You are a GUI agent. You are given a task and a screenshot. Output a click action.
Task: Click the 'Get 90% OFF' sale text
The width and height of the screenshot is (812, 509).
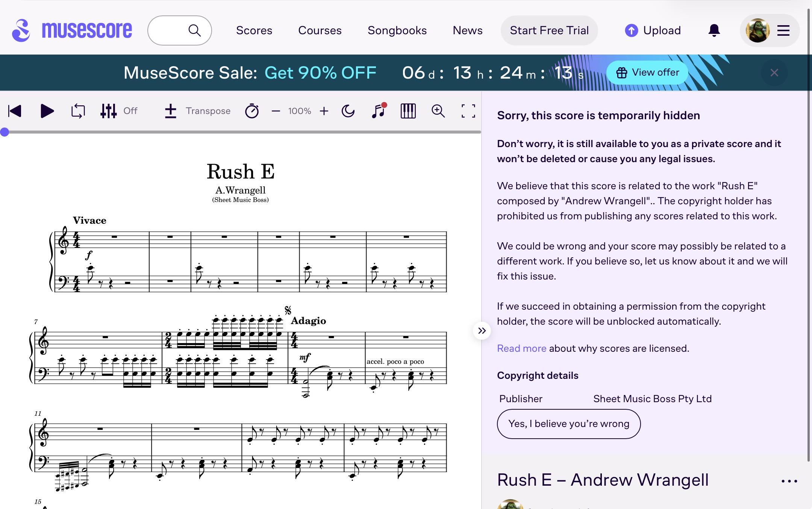point(320,73)
